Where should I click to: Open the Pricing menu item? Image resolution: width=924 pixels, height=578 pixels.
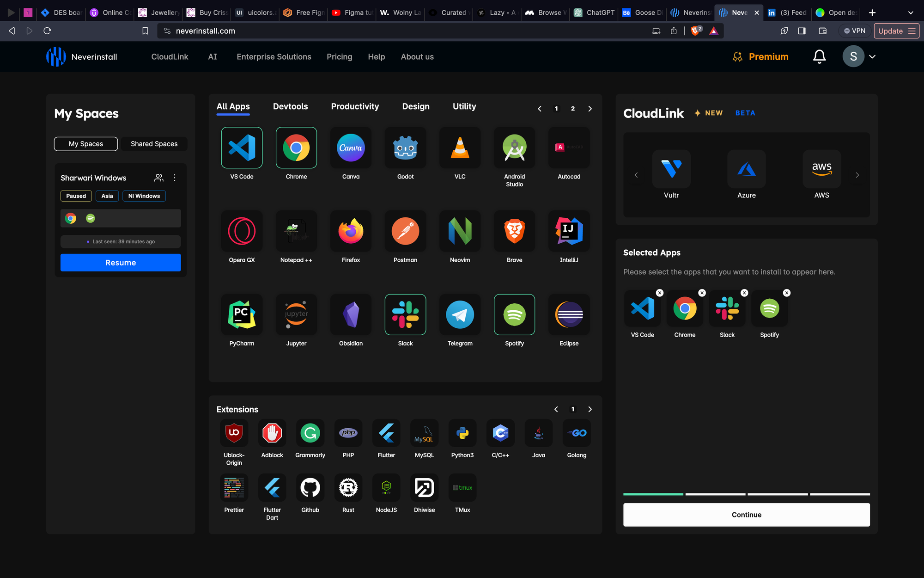click(339, 56)
